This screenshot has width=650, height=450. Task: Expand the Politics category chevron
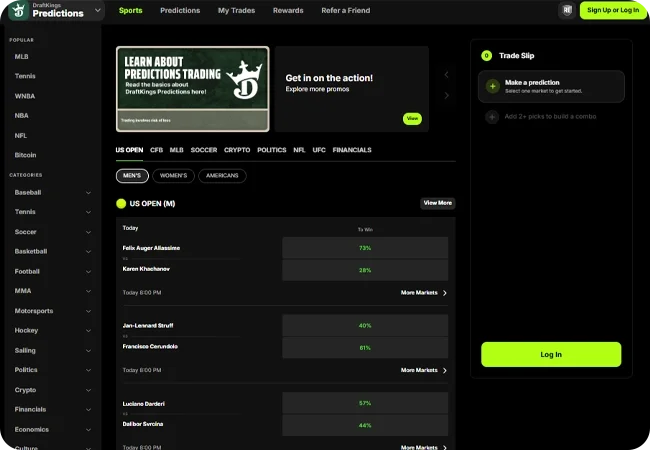tap(88, 370)
